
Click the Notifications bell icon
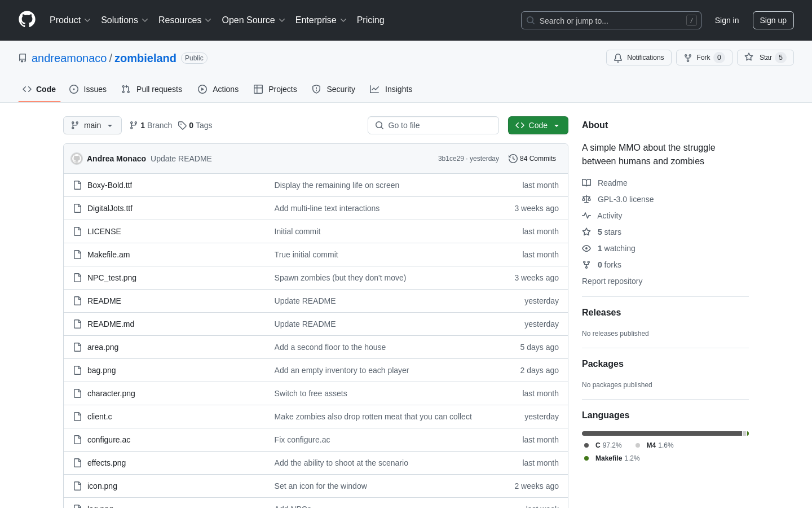(x=618, y=58)
